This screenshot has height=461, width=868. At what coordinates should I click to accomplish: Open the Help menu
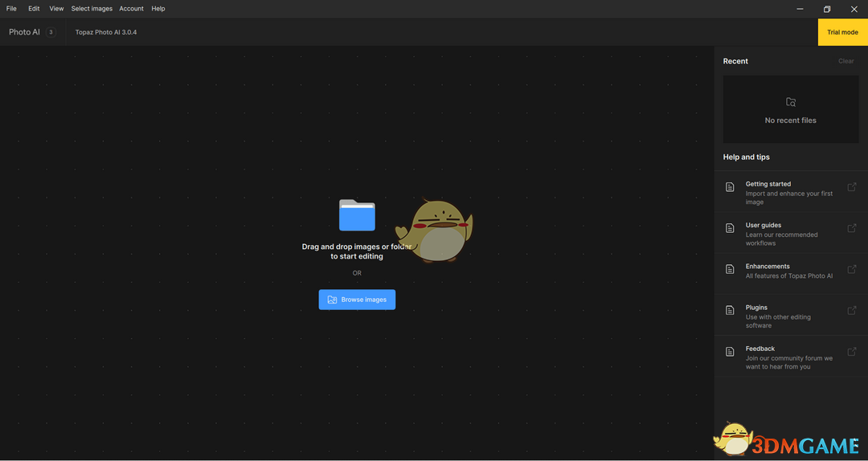point(158,9)
